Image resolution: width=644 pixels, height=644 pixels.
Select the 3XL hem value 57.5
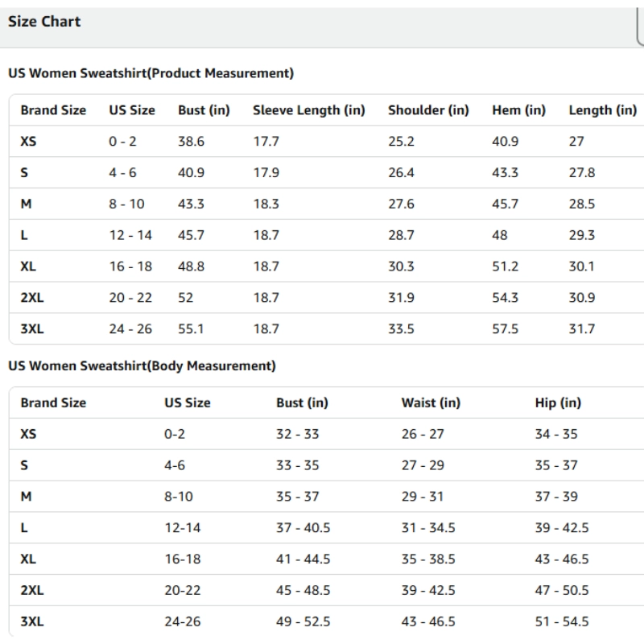pos(505,328)
